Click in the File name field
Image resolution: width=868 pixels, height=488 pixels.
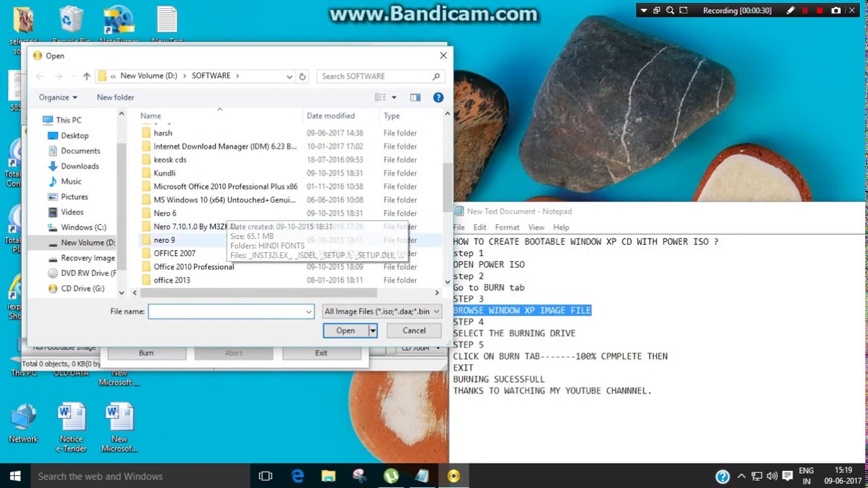(x=226, y=311)
